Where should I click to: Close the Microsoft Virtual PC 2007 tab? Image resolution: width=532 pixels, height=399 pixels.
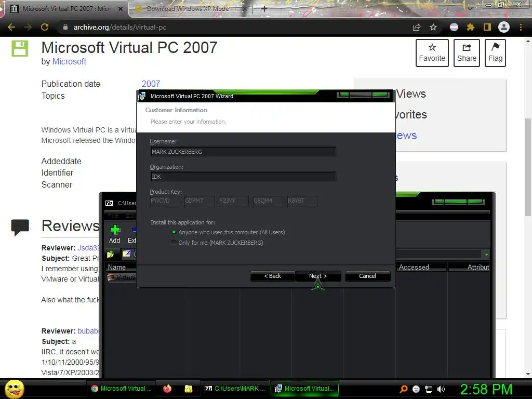[x=121, y=9]
